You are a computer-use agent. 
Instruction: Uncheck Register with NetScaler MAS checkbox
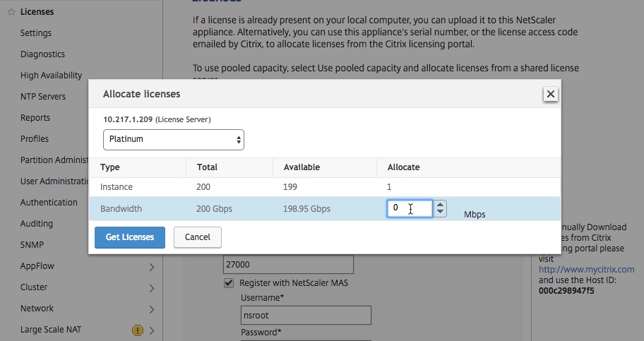click(x=229, y=283)
